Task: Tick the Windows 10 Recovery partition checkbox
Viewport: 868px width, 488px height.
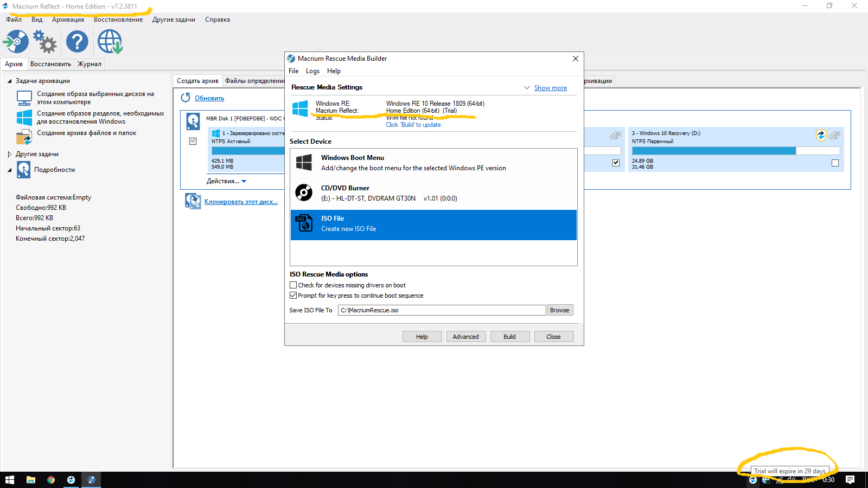Action: 835,163
